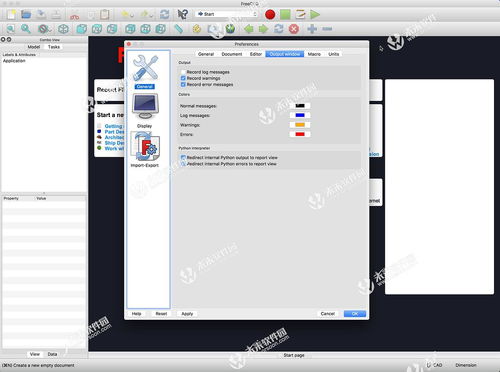Click the What's This help cursor icon

click(182, 14)
